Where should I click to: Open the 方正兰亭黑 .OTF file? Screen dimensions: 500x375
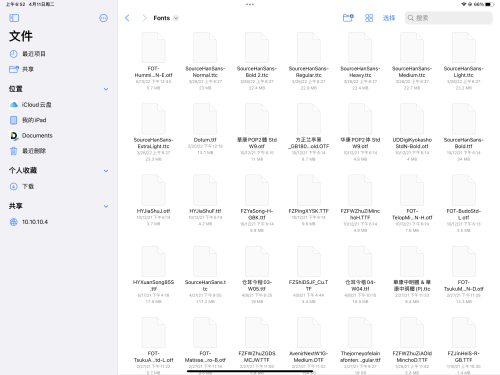[308, 133]
